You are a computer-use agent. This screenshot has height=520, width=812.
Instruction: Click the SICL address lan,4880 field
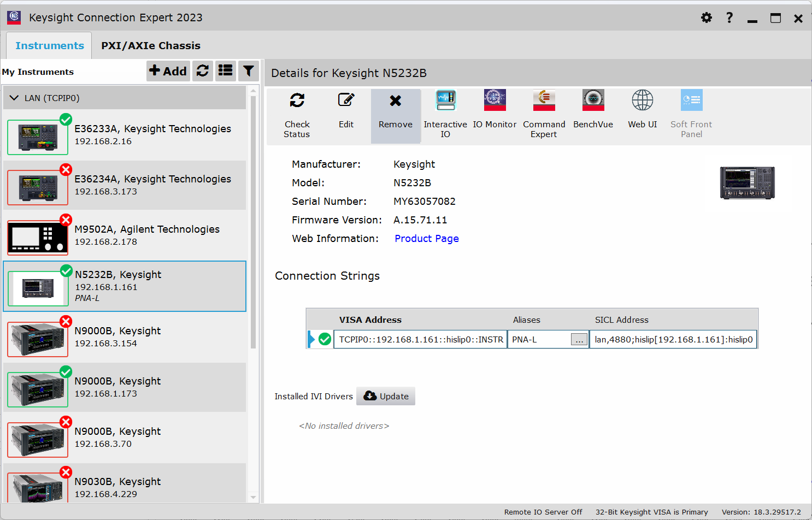pos(673,339)
